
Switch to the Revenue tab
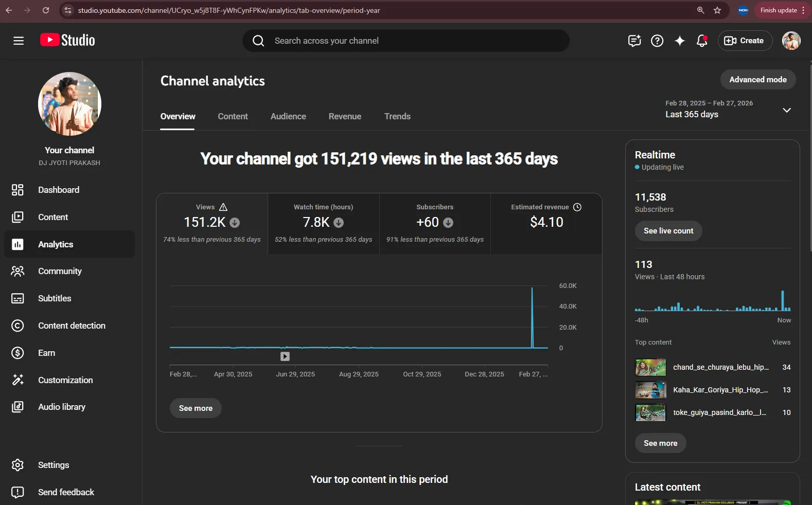pos(345,116)
